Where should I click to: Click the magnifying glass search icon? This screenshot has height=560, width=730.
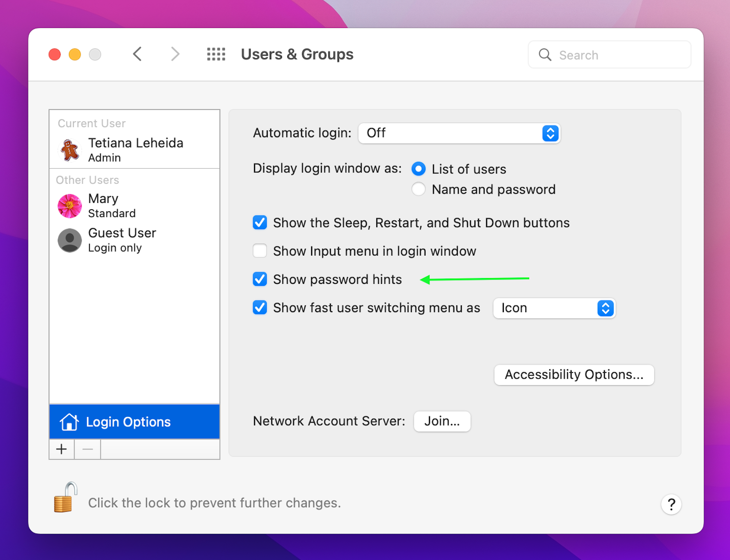point(545,55)
